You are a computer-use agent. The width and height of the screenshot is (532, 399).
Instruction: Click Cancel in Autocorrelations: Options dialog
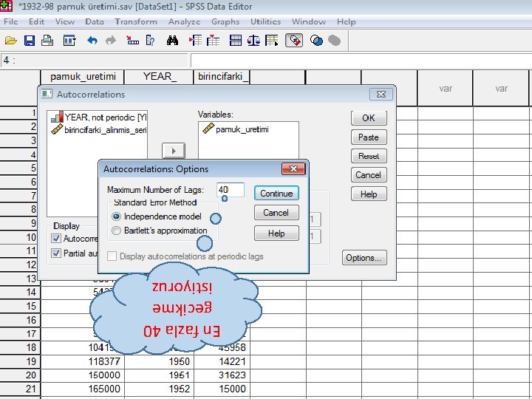coord(276,213)
